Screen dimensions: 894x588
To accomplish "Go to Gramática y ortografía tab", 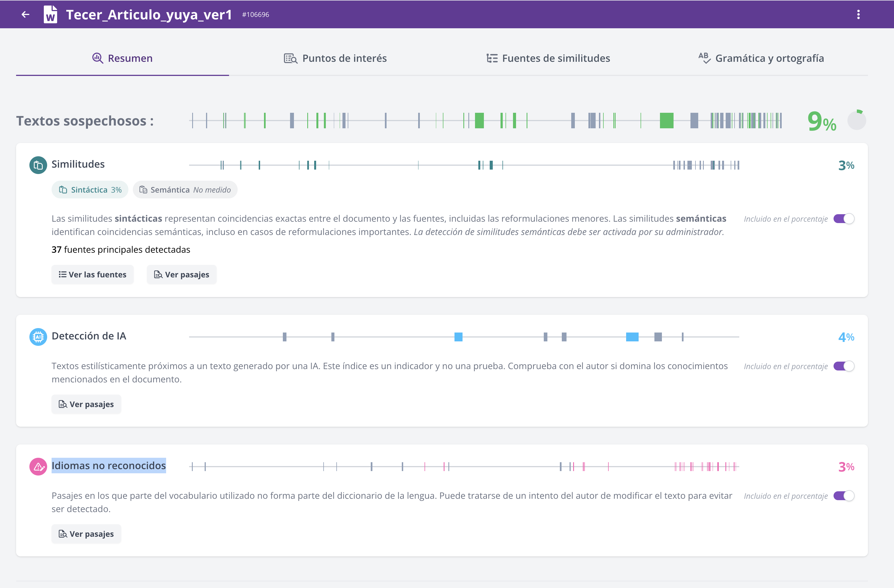I will point(761,58).
